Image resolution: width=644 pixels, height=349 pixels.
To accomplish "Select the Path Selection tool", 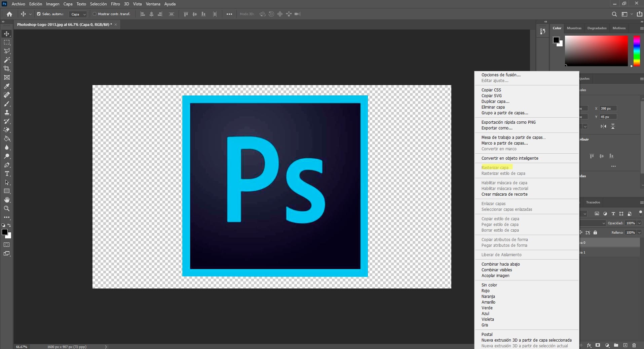I will [x=7, y=182].
